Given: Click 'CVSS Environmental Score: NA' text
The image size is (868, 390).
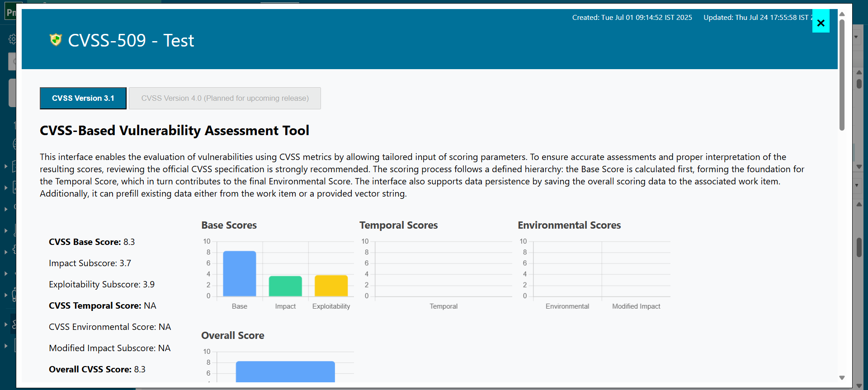Looking at the screenshot, I should point(110,327).
